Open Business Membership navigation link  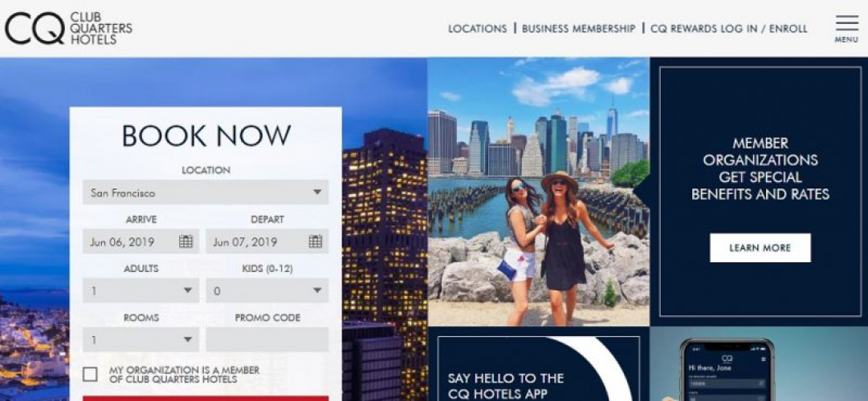[578, 29]
